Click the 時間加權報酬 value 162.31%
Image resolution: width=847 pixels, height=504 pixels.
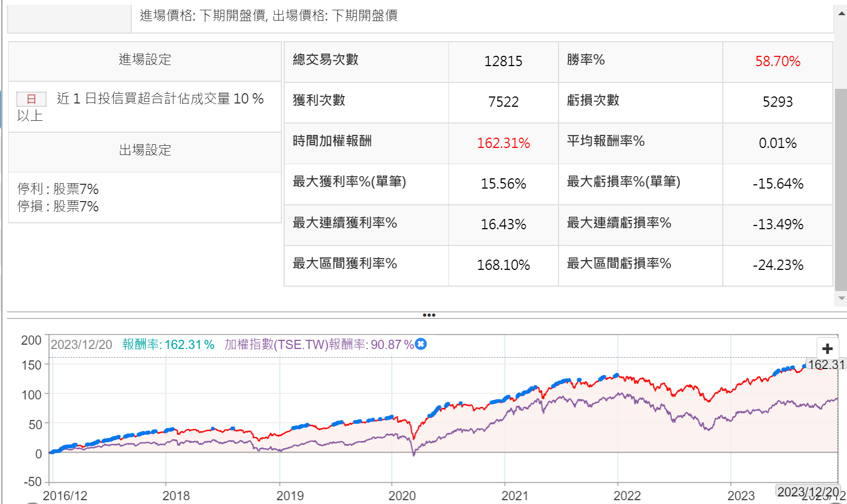[x=503, y=143]
